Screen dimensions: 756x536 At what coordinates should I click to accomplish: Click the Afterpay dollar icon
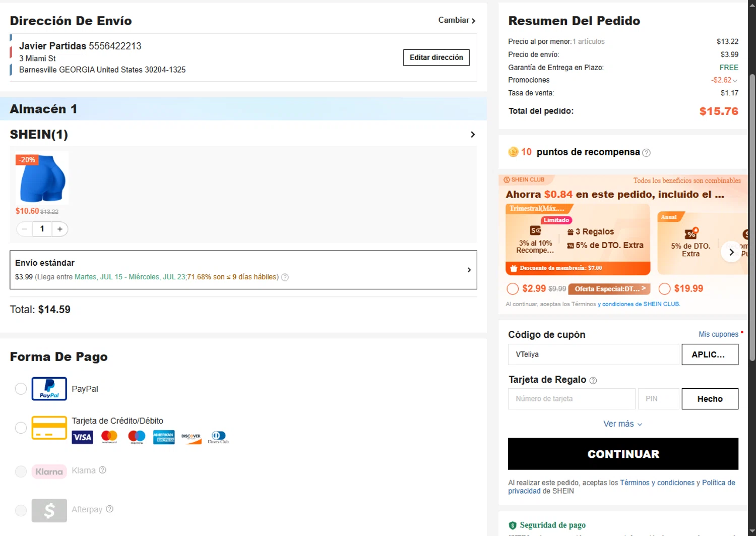coord(49,510)
